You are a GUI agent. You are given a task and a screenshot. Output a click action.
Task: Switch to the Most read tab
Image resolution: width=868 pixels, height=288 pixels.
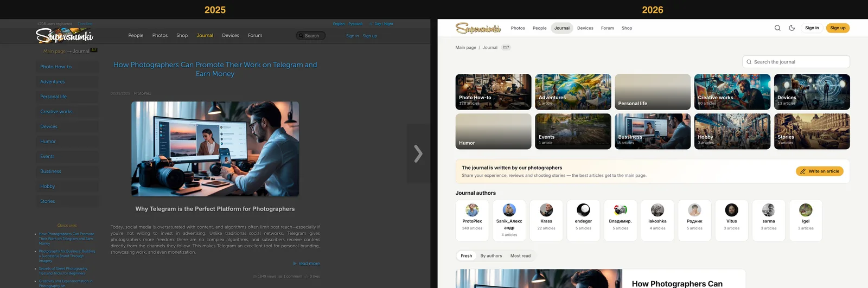click(x=520, y=256)
